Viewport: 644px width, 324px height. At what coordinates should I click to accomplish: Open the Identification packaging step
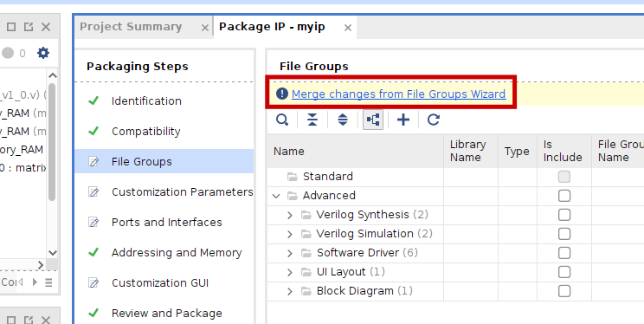pos(146,101)
